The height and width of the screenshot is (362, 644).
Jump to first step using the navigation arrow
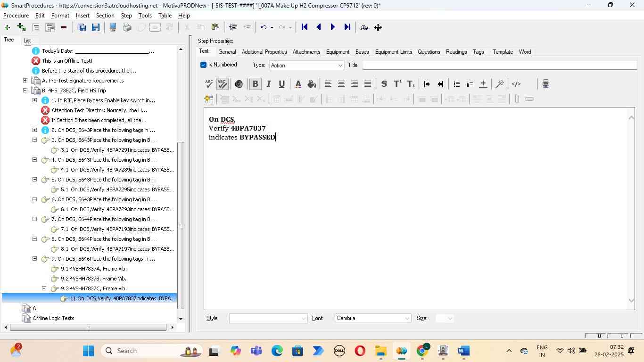(305, 27)
